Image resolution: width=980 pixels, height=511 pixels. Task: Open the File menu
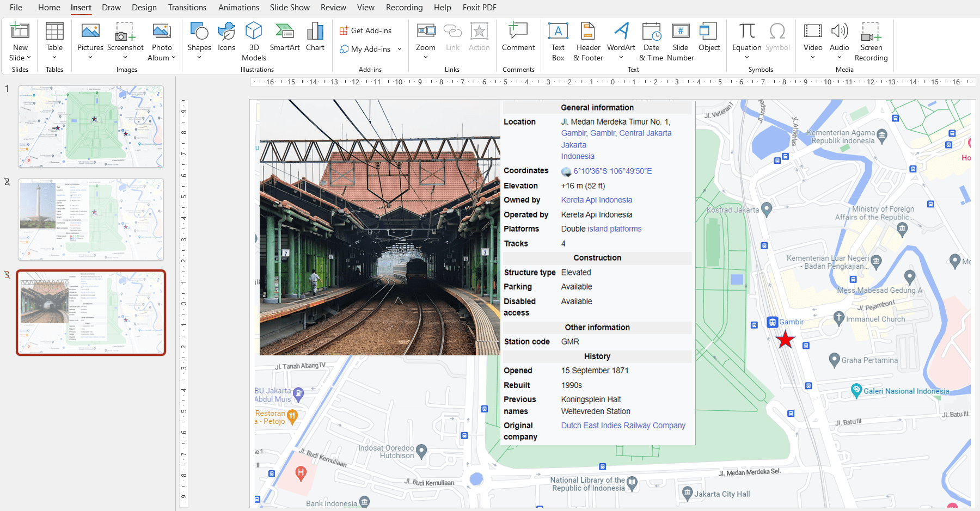tap(16, 8)
